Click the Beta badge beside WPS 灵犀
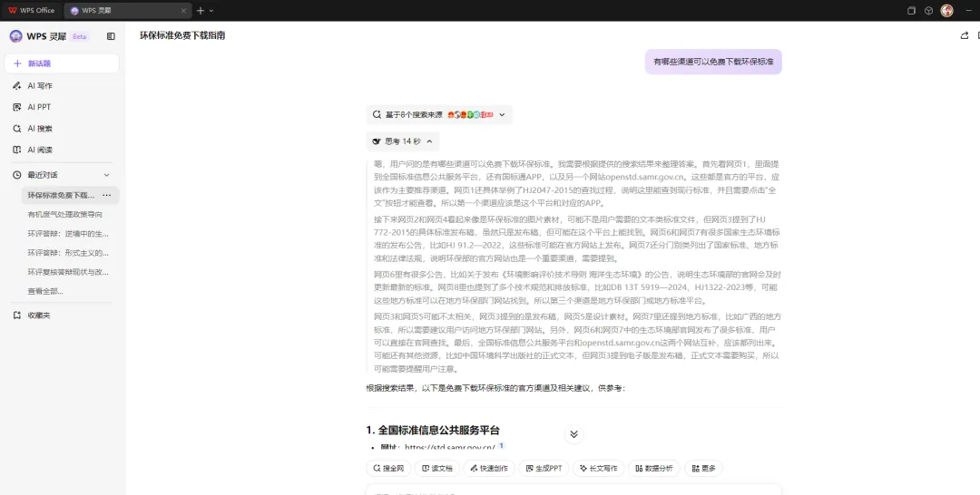Image resolution: width=980 pixels, height=495 pixels. click(79, 37)
